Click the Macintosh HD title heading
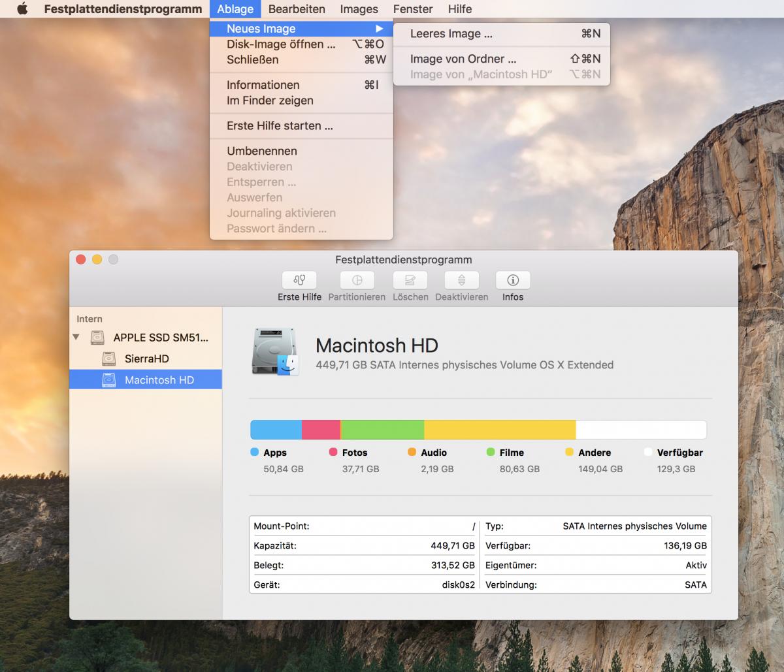 pyautogui.click(x=377, y=345)
